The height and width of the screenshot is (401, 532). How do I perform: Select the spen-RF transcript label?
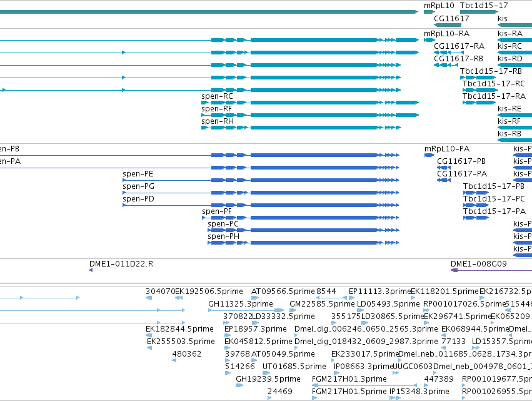(216, 109)
